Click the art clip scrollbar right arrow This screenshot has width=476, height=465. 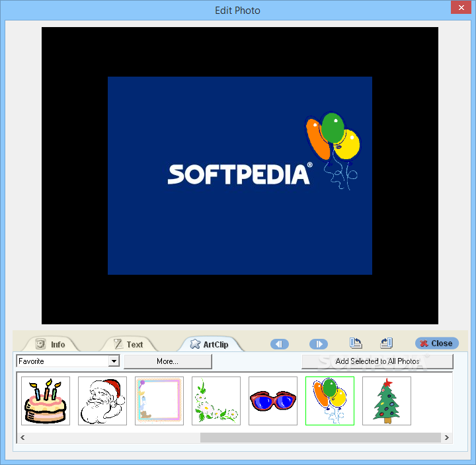pos(446,437)
